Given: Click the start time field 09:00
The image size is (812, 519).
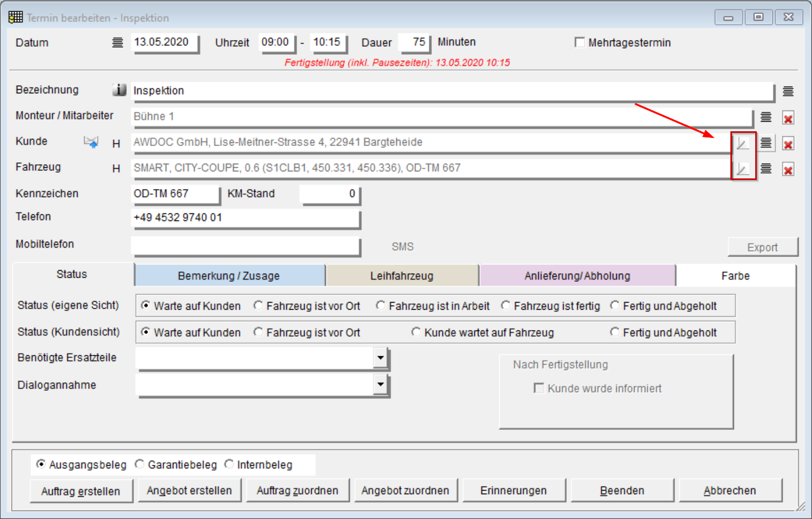Looking at the screenshot, I should pyautogui.click(x=277, y=43).
